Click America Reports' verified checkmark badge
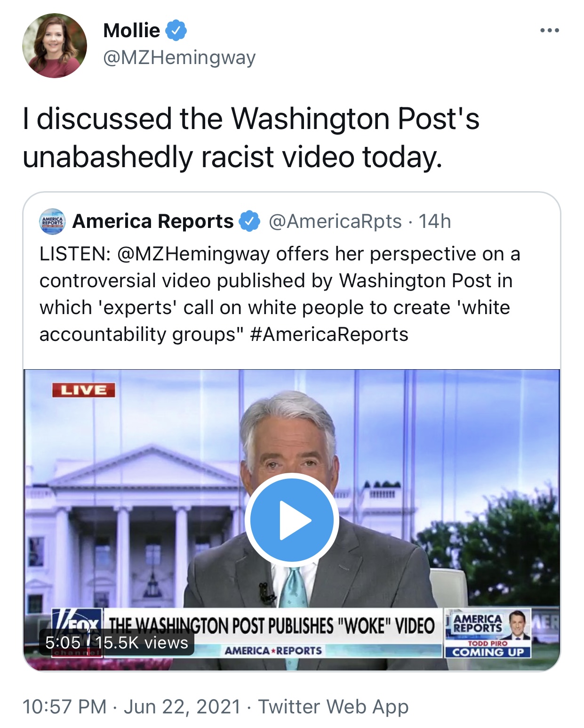 249,221
